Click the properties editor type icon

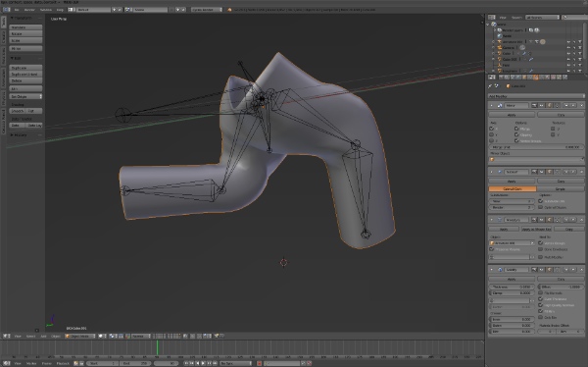pos(492,77)
